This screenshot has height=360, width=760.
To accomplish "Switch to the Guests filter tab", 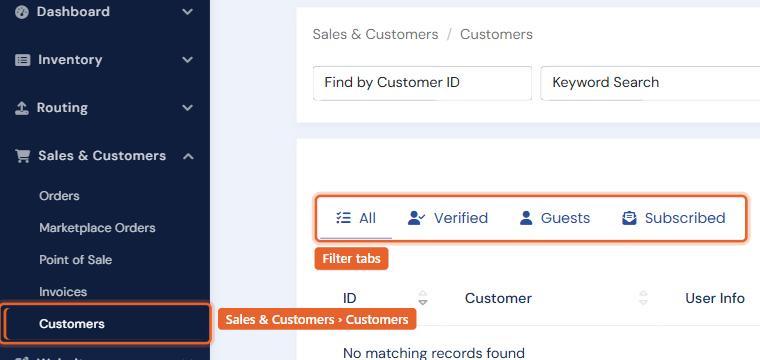I will (555, 218).
